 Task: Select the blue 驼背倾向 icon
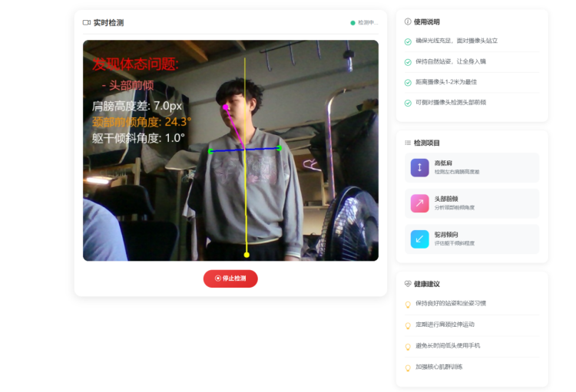[x=419, y=239]
